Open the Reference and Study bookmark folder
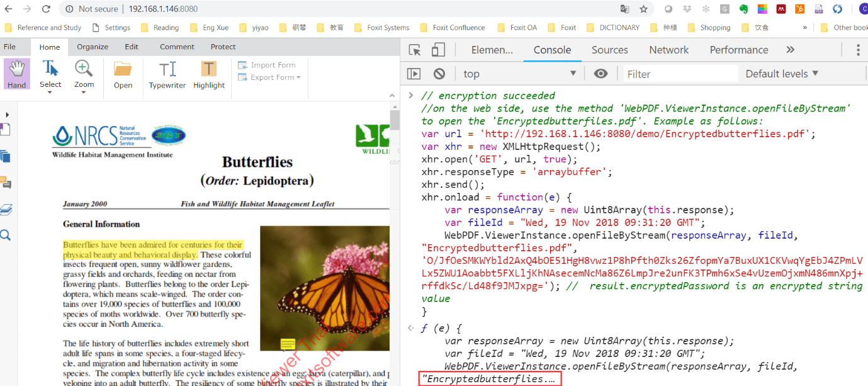 pos(43,28)
